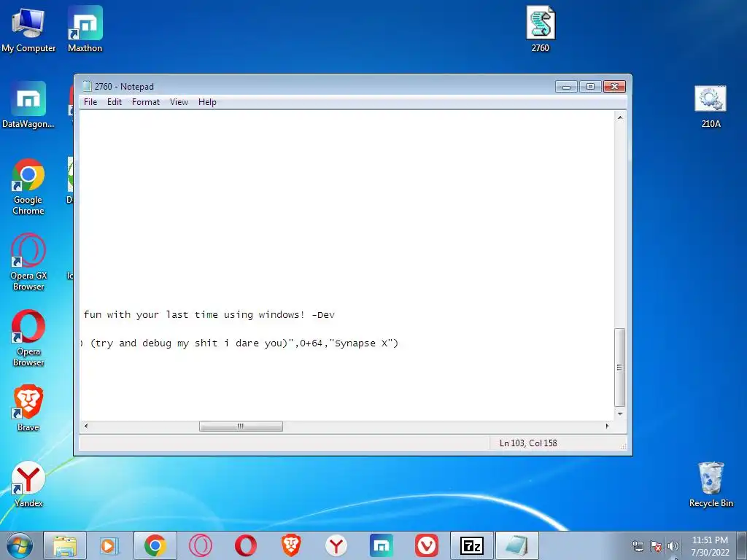Image resolution: width=747 pixels, height=560 pixels.
Task: Open the Notepad View menu
Action: point(179,102)
